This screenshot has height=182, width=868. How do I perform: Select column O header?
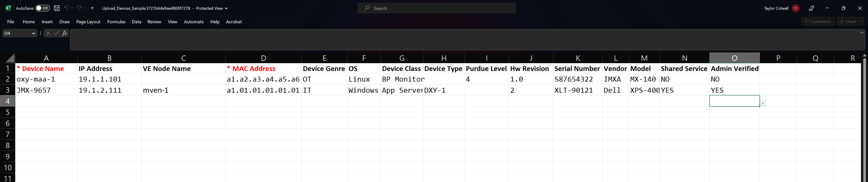point(735,58)
